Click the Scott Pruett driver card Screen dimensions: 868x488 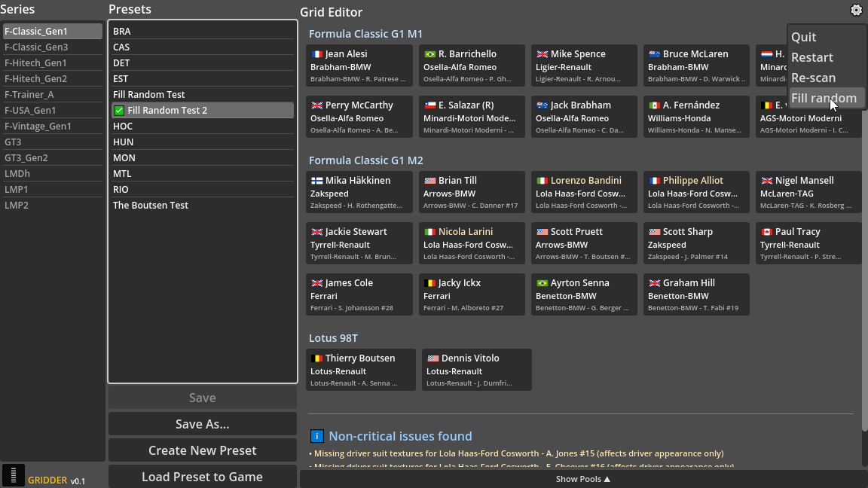(584, 243)
